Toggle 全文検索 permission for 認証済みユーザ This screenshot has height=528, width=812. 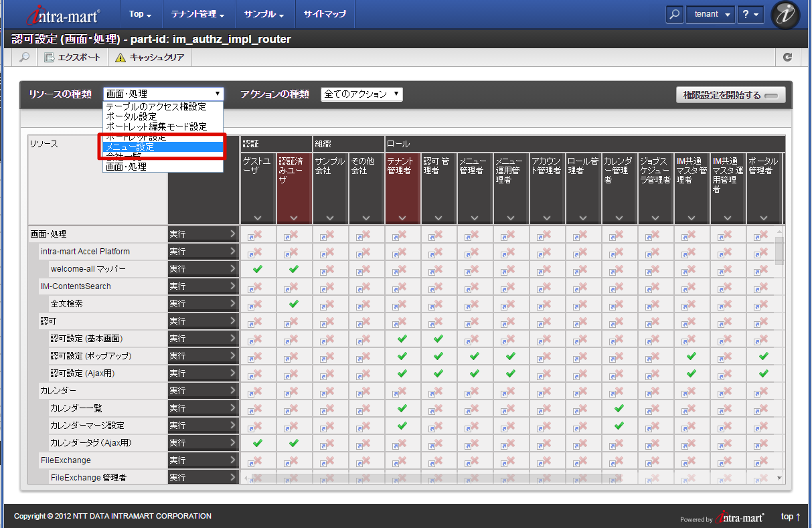coord(294,304)
